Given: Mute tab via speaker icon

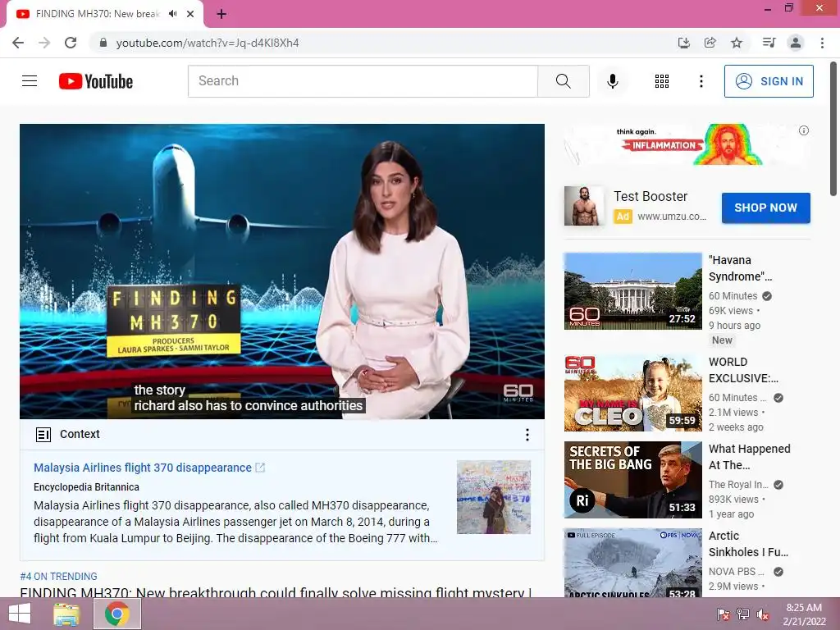Looking at the screenshot, I should [x=172, y=14].
